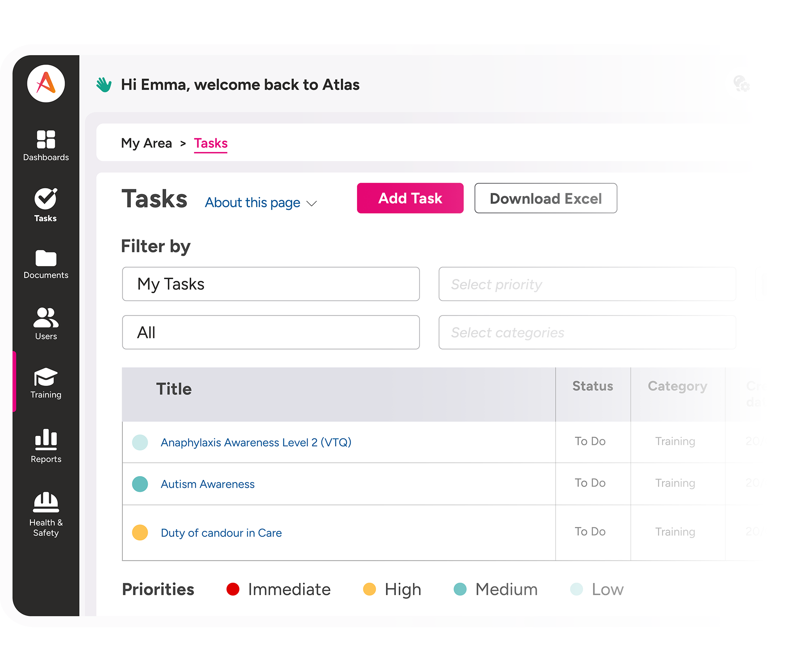The width and height of the screenshot is (812, 671).
Task: Open the My Tasks filter dropdown
Action: [271, 284]
